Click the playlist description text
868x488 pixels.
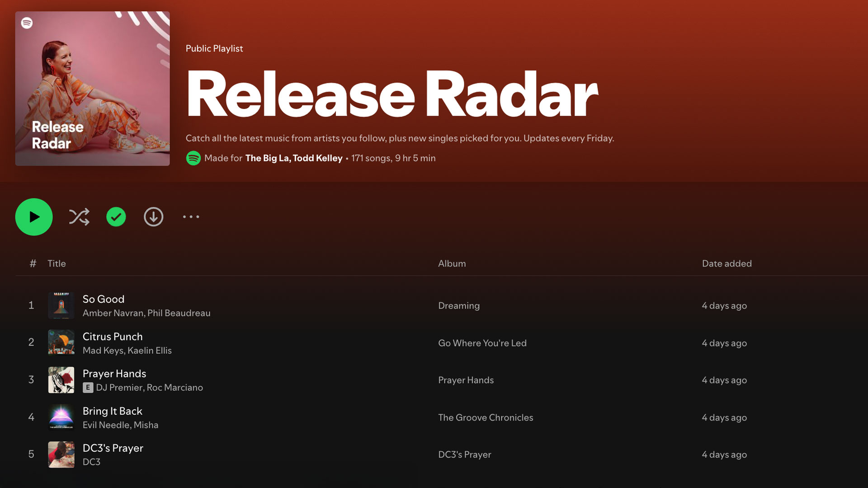(x=400, y=138)
